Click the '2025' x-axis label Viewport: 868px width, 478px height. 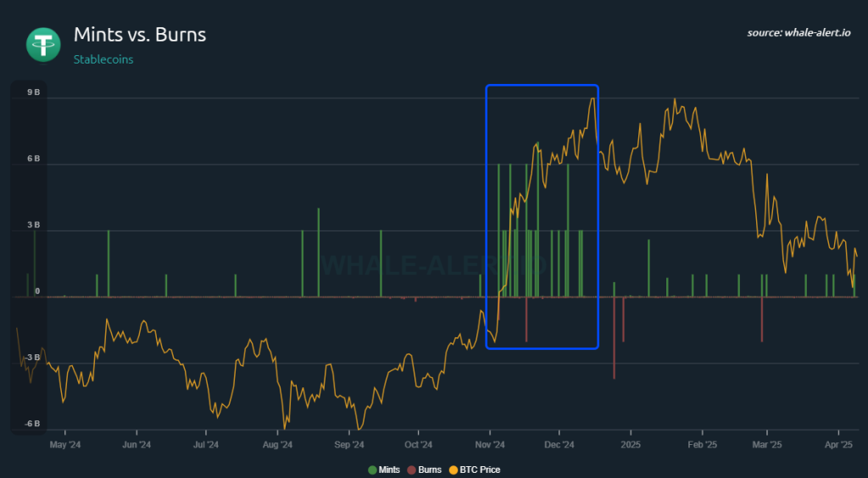[631, 445]
